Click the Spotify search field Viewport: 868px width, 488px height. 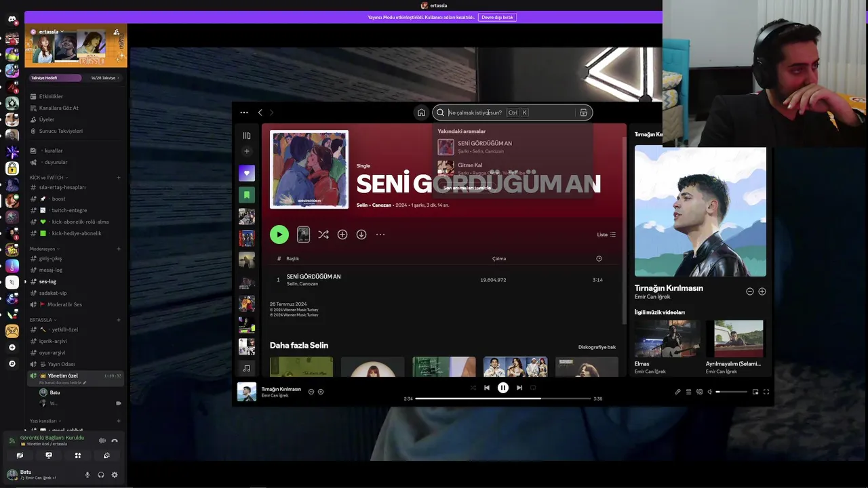513,113
